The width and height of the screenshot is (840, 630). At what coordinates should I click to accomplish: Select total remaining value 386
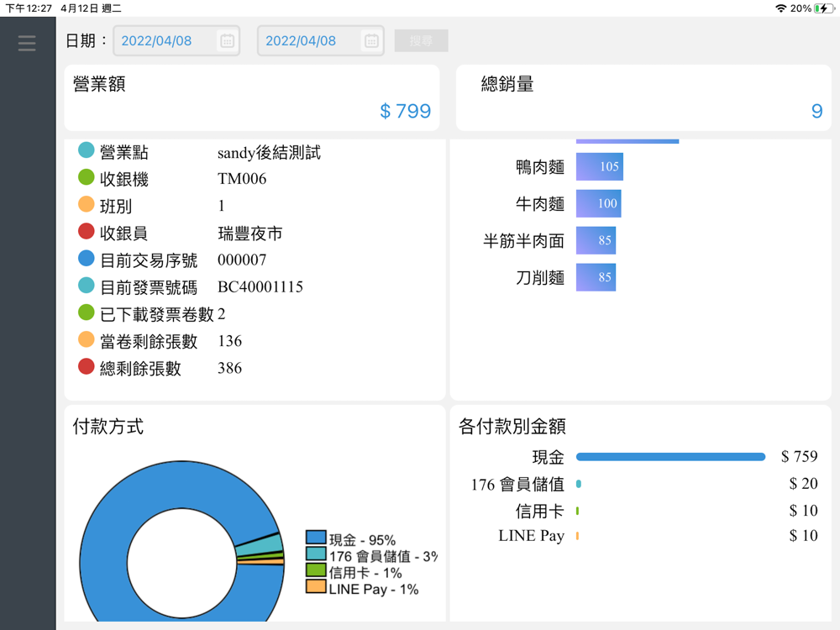coord(230,368)
